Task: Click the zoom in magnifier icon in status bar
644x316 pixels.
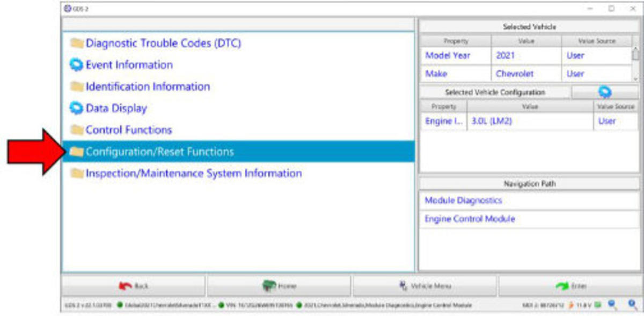Action: [633, 305]
